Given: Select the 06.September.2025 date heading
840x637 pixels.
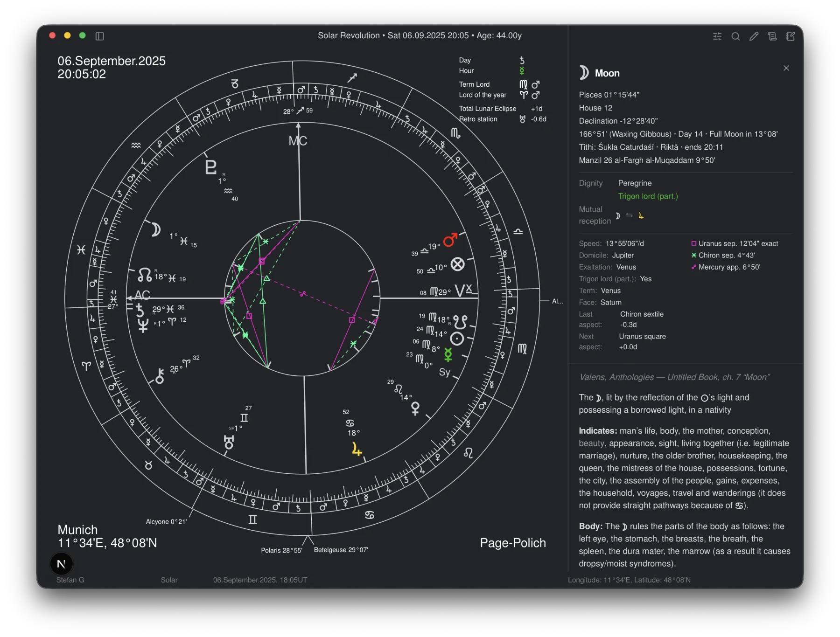Looking at the screenshot, I should pyautogui.click(x=112, y=61).
